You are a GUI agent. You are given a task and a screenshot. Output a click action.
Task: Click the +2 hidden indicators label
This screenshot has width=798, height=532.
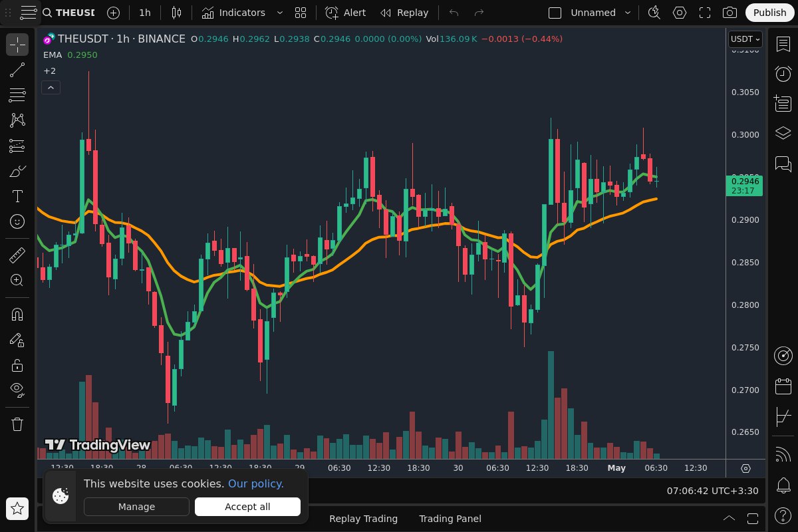[50, 70]
